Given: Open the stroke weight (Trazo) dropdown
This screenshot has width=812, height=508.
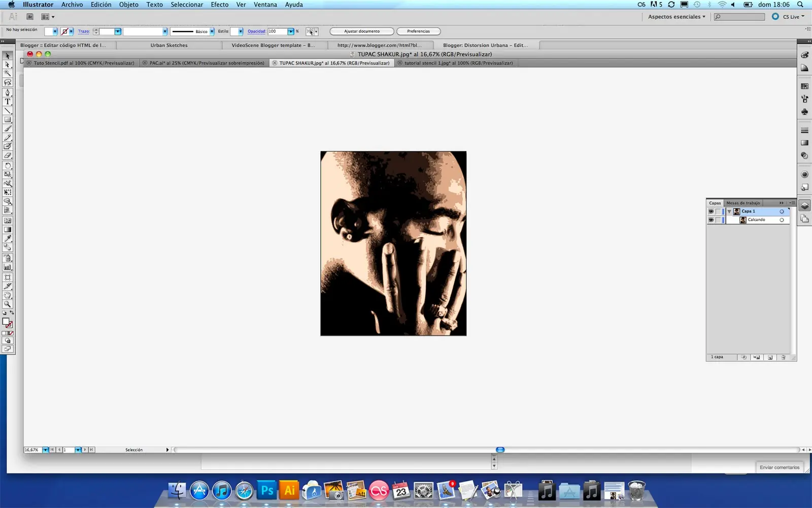Looking at the screenshot, I should click(x=118, y=31).
